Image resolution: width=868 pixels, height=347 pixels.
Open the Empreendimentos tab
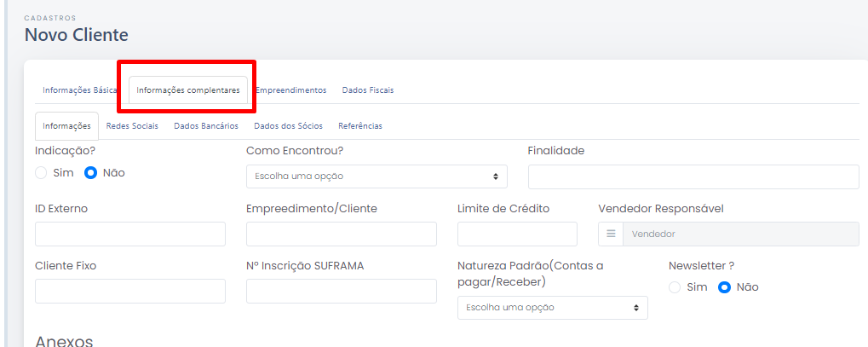pos(290,90)
